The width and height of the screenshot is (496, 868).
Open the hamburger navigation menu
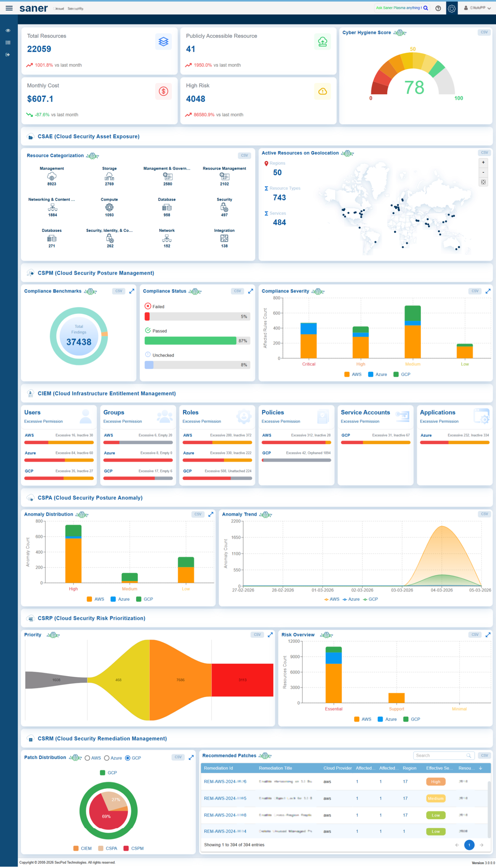pos(9,8)
